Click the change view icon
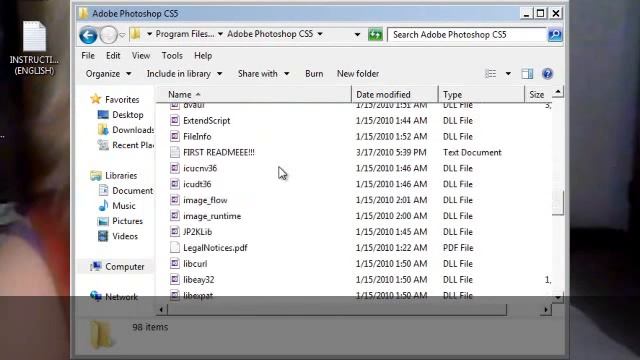Viewport: 640px width, 360px height. (491, 74)
